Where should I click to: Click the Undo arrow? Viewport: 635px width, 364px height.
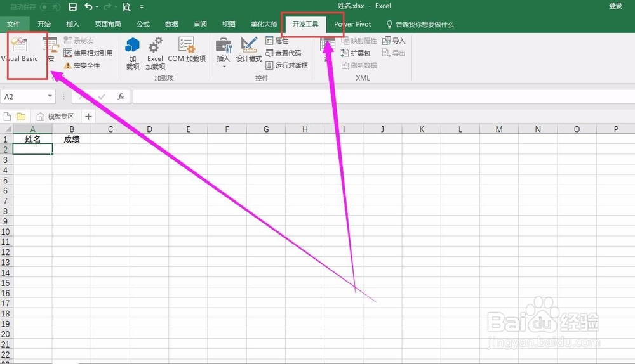tap(88, 6)
